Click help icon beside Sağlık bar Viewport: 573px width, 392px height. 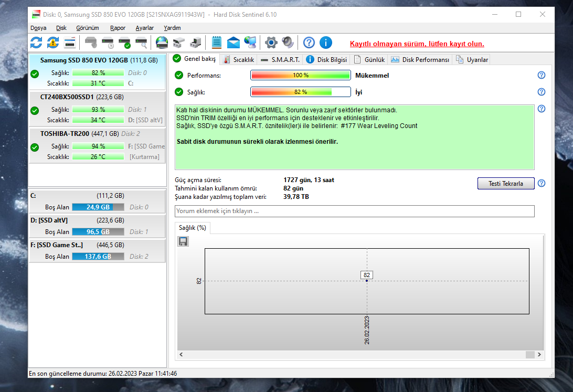542,92
